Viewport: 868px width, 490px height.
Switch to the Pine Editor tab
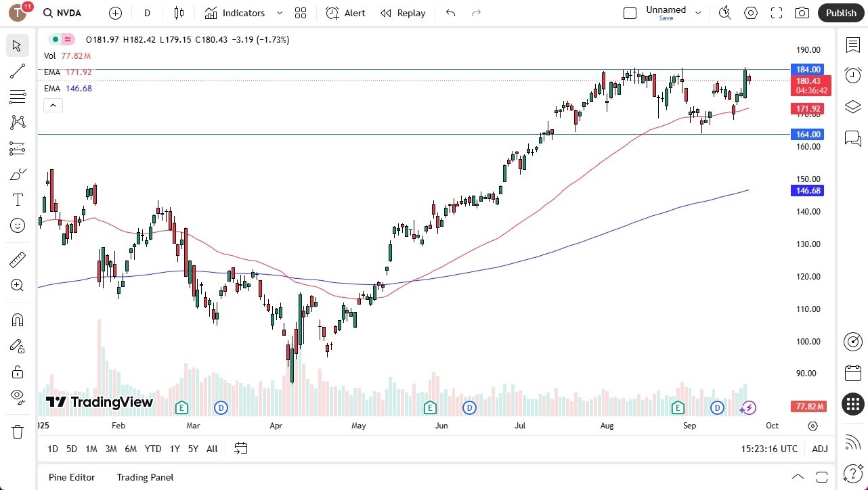pyautogui.click(x=71, y=477)
